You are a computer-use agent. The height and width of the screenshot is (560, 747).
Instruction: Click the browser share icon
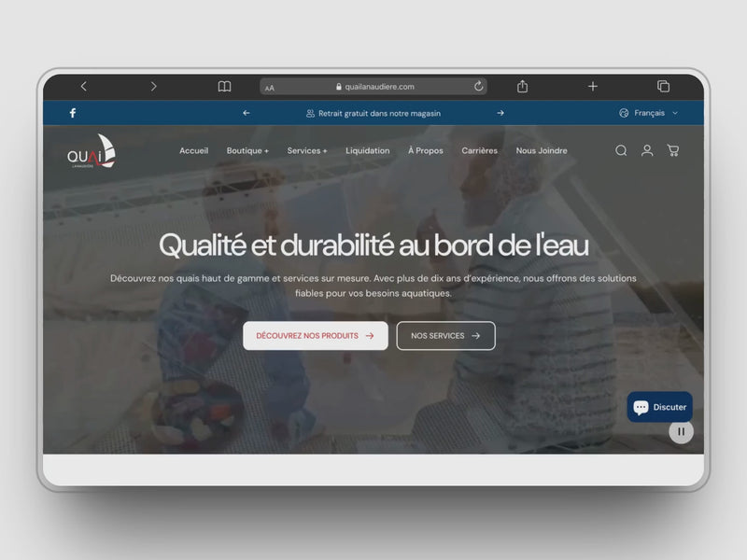click(523, 87)
